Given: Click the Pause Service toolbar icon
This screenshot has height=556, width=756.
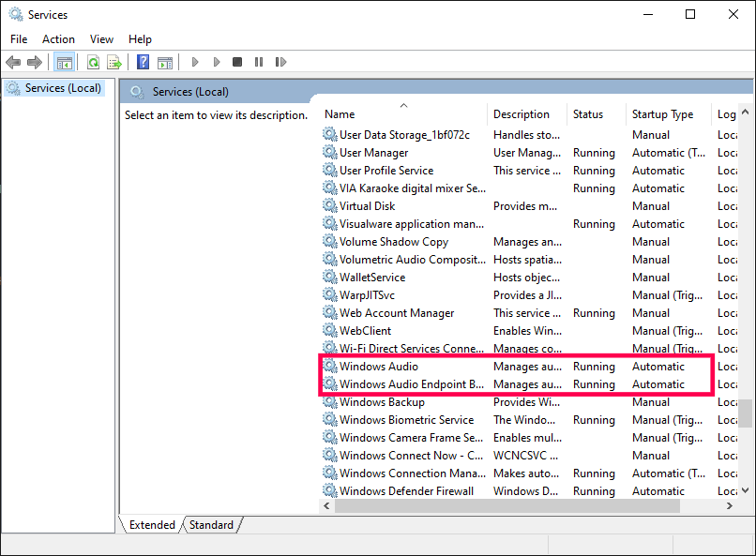Looking at the screenshot, I should [258, 63].
